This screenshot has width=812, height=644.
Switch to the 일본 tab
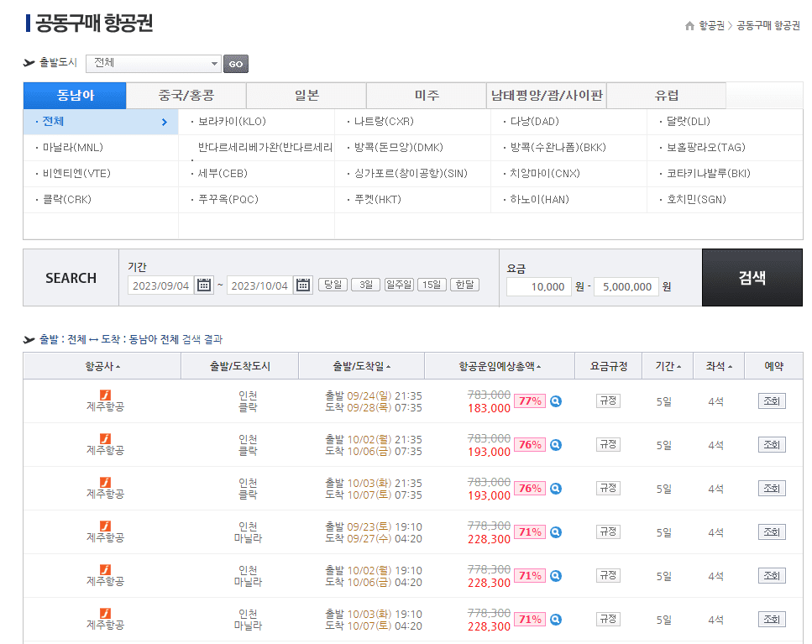pos(306,95)
